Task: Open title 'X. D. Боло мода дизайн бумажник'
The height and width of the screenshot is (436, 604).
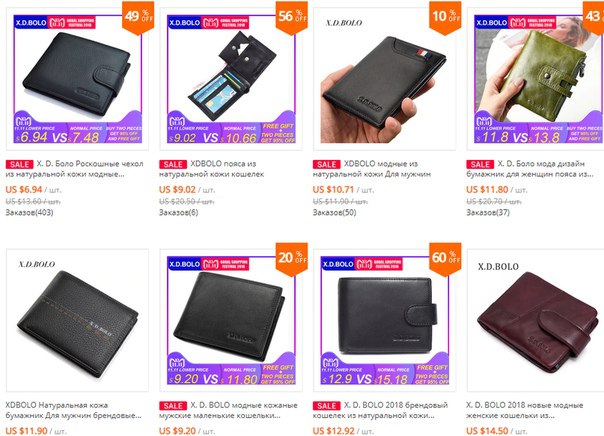Action: [x=530, y=169]
